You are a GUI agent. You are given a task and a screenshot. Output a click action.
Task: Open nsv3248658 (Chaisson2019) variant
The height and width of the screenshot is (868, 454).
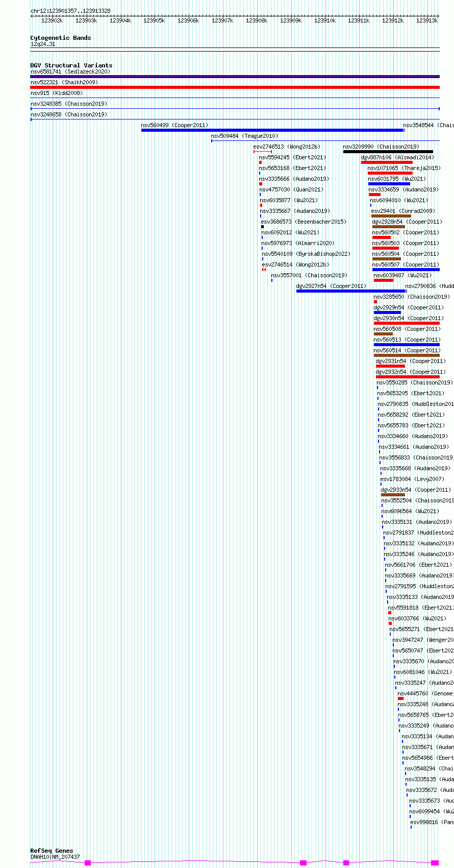point(69,114)
